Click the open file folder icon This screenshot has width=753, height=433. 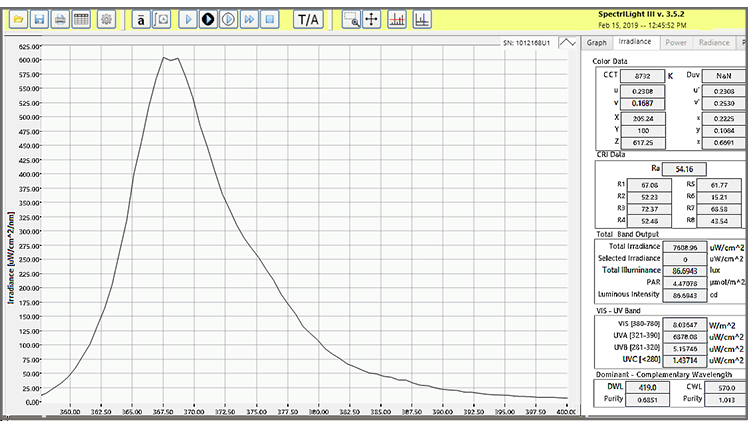pos(17,19)
